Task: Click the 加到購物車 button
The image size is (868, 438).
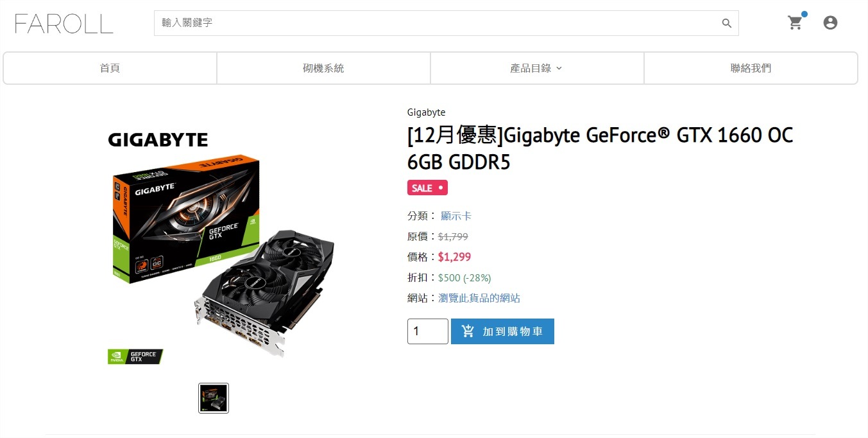Action: (502, 331)
